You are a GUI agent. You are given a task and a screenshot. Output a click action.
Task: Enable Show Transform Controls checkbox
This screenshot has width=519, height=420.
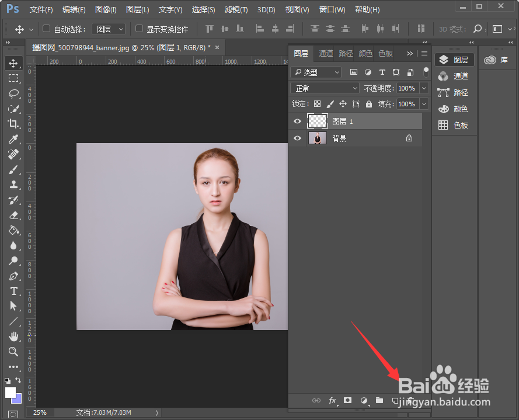(139, 29)
